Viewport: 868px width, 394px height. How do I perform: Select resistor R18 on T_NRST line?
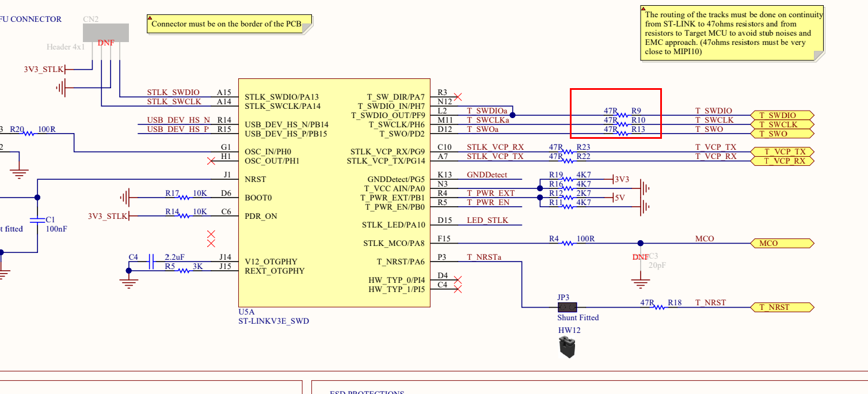pyautogui.click(x=660, y=306)
